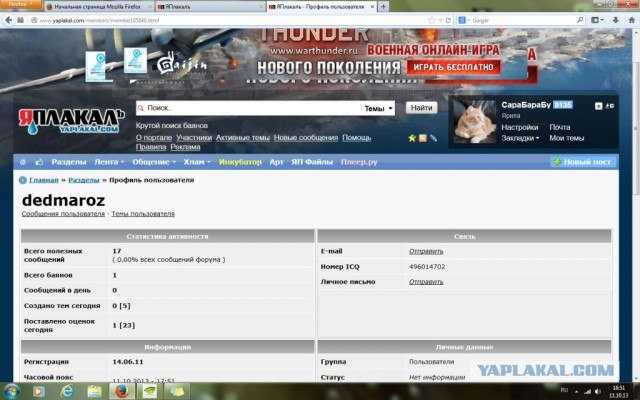This screenshot has width=640, height=400.
Task: Click the bookmark star in address bar
Action: coord(432,20)
